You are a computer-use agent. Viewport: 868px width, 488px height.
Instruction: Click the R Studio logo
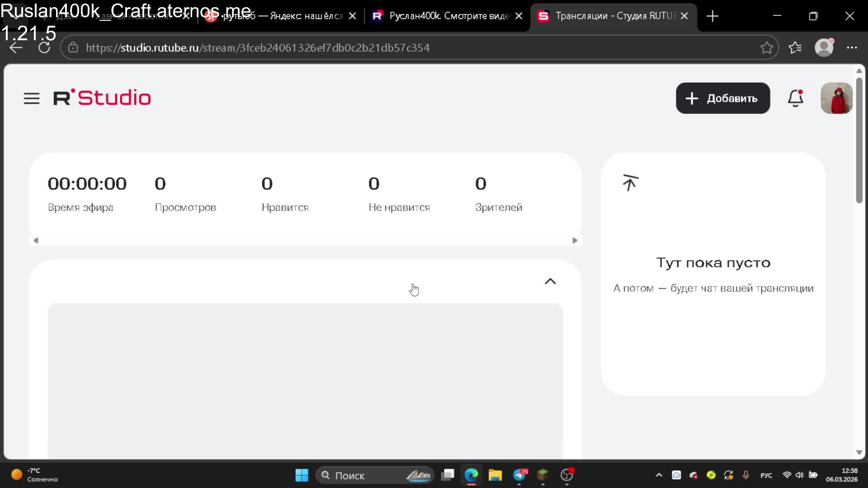click(x=102, y=98)
